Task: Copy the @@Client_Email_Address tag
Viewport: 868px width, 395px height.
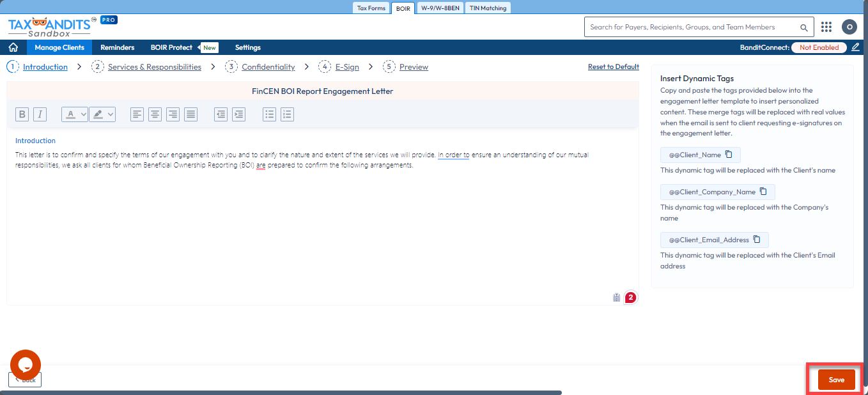Action: pos(757,240)
